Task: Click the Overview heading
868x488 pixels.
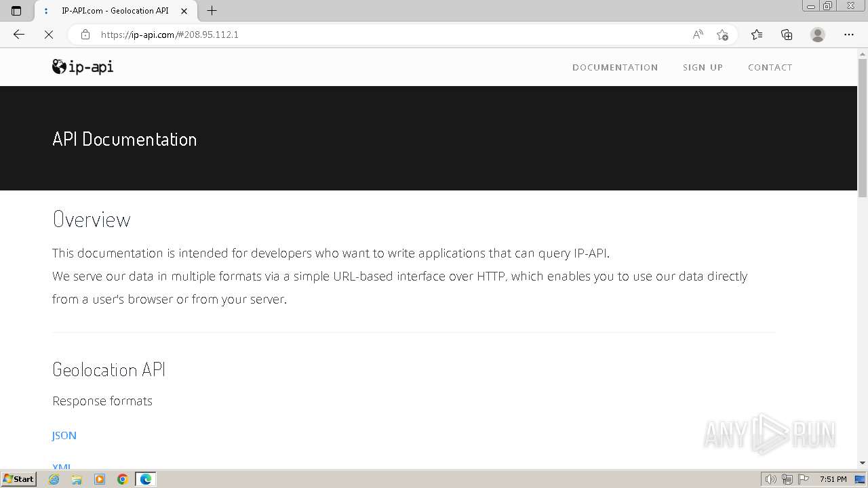Action: 92,220
